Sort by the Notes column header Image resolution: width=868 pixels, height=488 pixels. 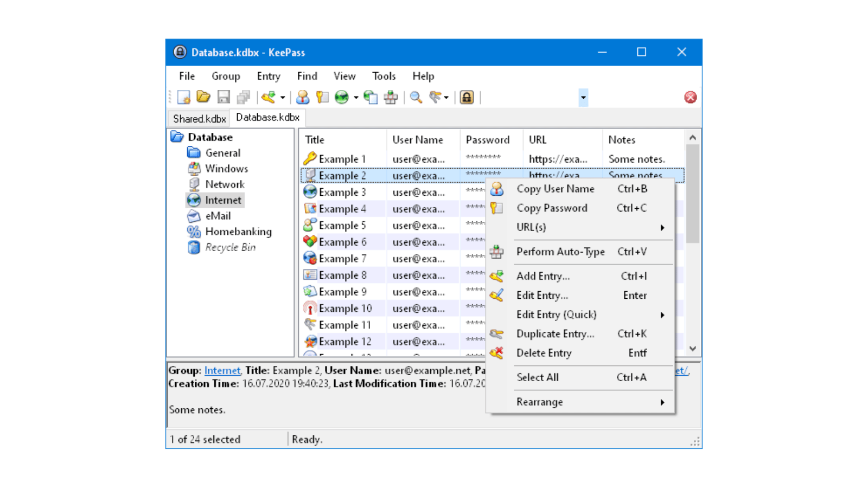643,140
